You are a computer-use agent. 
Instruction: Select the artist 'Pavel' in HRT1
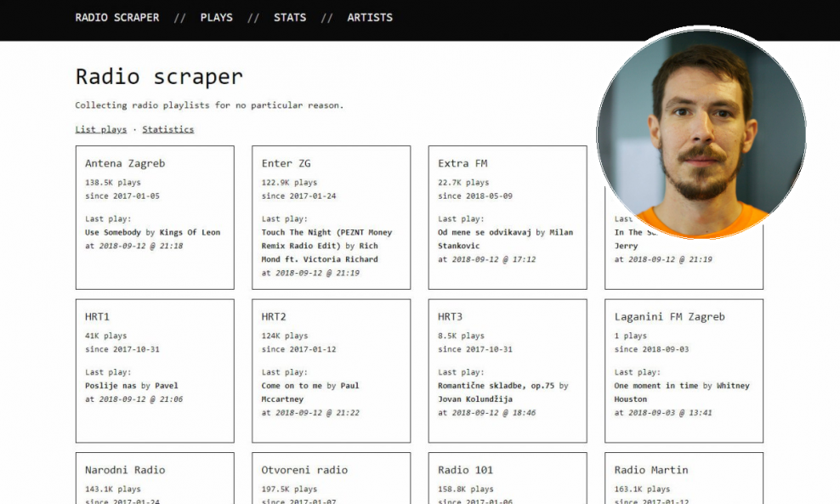tap(166, 385)
